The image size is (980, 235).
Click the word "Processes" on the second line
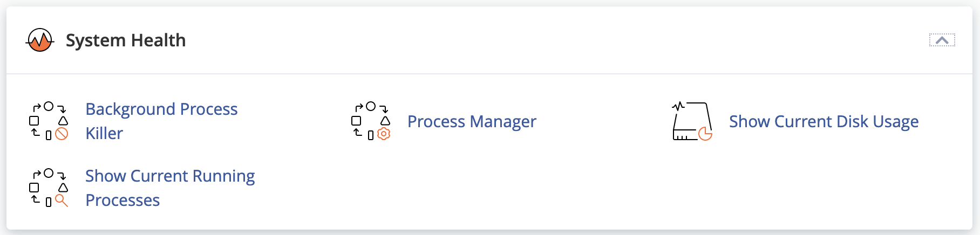(x=122, y=201)
